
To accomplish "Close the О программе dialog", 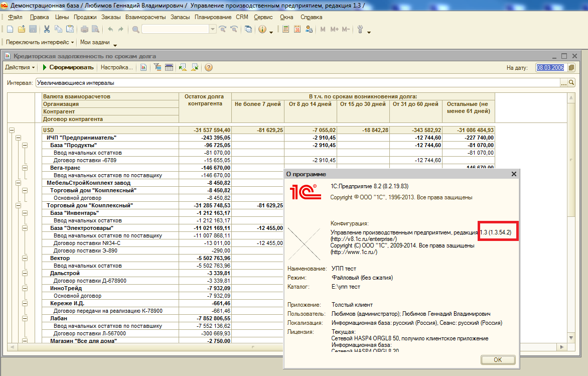I will coord(514,174).
